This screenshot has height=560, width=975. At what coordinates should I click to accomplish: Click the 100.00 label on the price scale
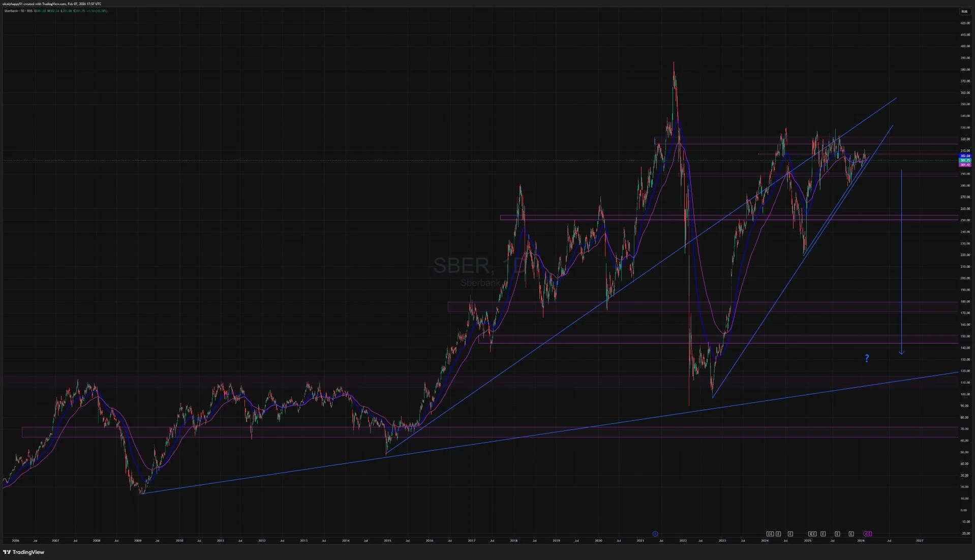pos(964,394)
